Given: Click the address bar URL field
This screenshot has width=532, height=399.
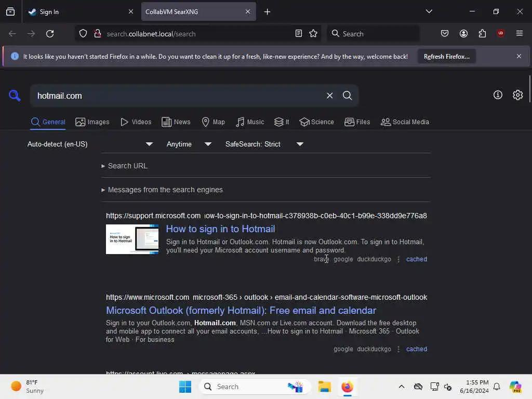Looking at the screenshot, I should (x=198, y=34).
